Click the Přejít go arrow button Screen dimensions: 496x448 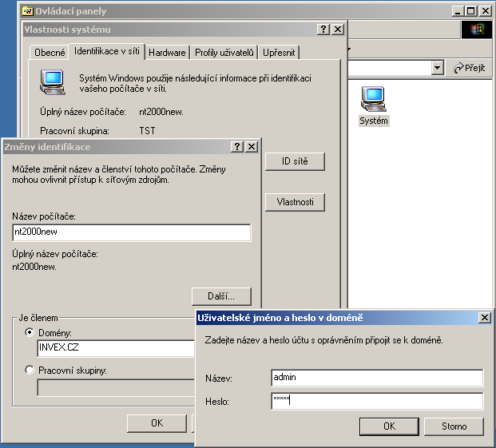(469, 68)
